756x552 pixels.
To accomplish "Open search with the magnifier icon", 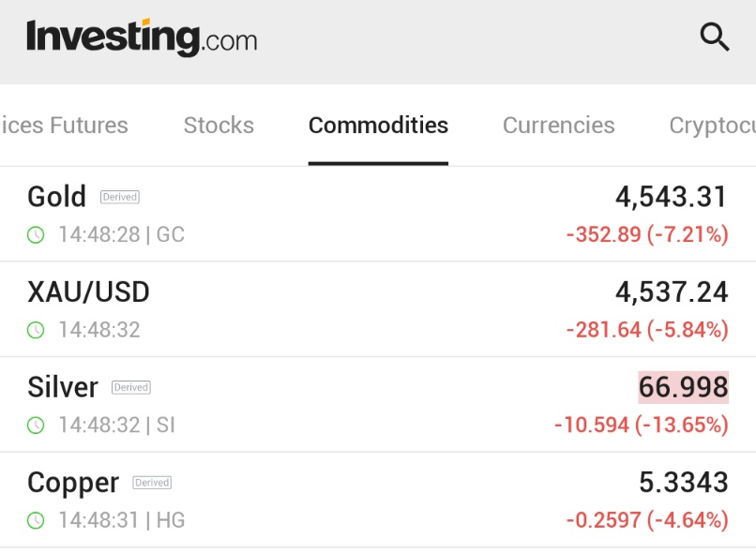I will [715, 37].
